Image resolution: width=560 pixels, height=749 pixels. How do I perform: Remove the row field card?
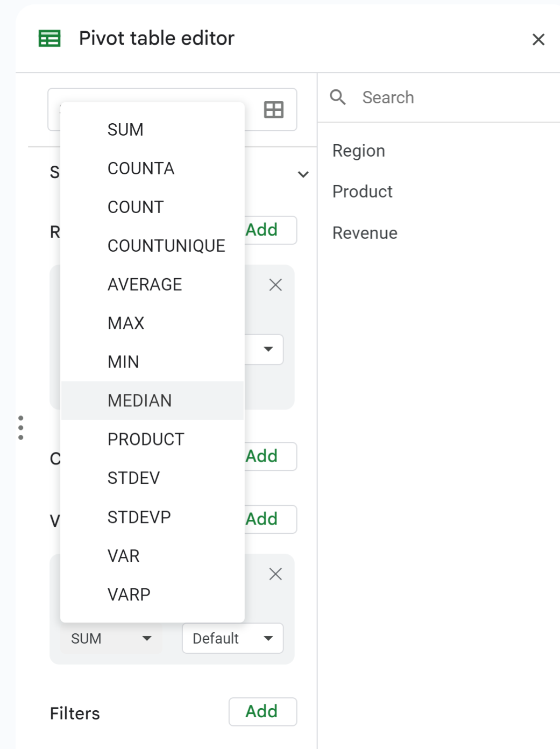click(275, 285)
